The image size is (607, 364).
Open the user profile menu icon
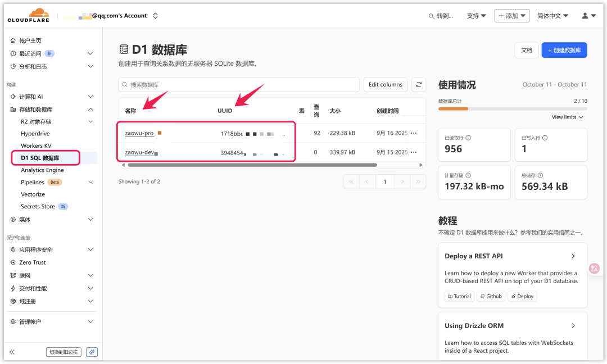588,16
